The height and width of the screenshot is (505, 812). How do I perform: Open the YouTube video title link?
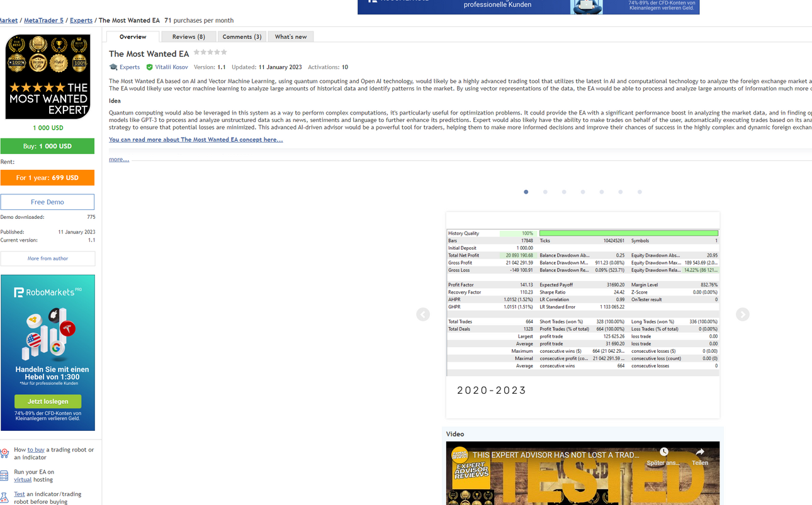[x=556, y=455]
